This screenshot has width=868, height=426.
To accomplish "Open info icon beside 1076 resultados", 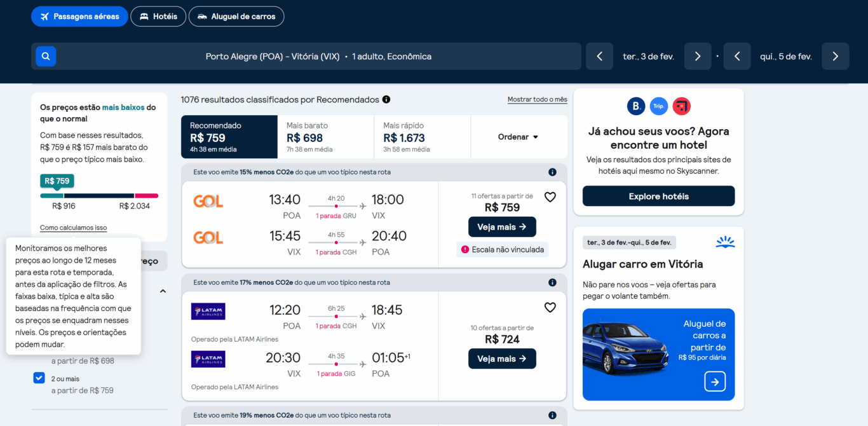I will point(385,99).
